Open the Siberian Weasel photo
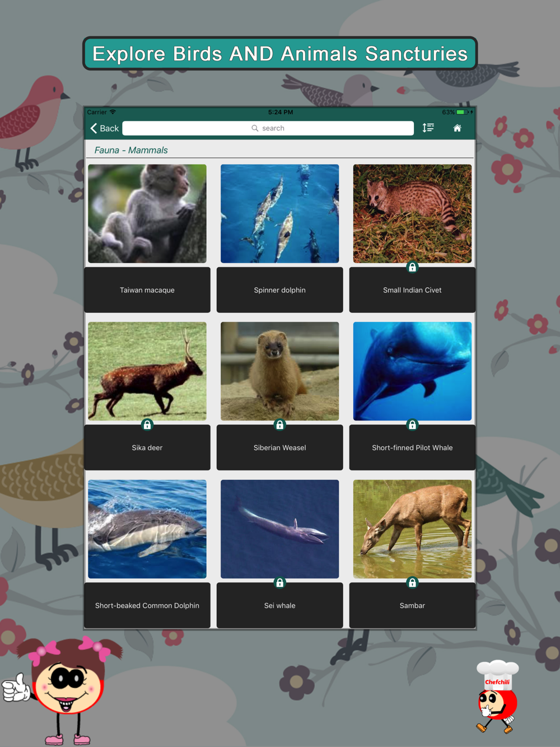Viewport: 560px width, 747px height. point(280,371)
